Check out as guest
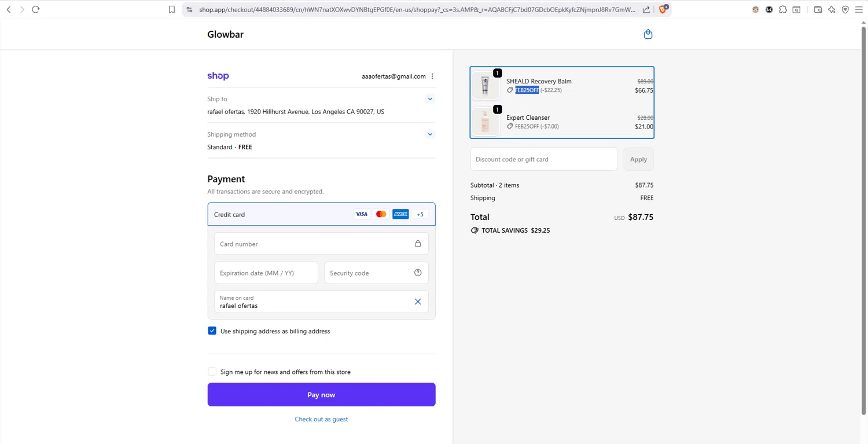Image resolution: width=868 pixels, height=444 pixels. click(321, 419)
